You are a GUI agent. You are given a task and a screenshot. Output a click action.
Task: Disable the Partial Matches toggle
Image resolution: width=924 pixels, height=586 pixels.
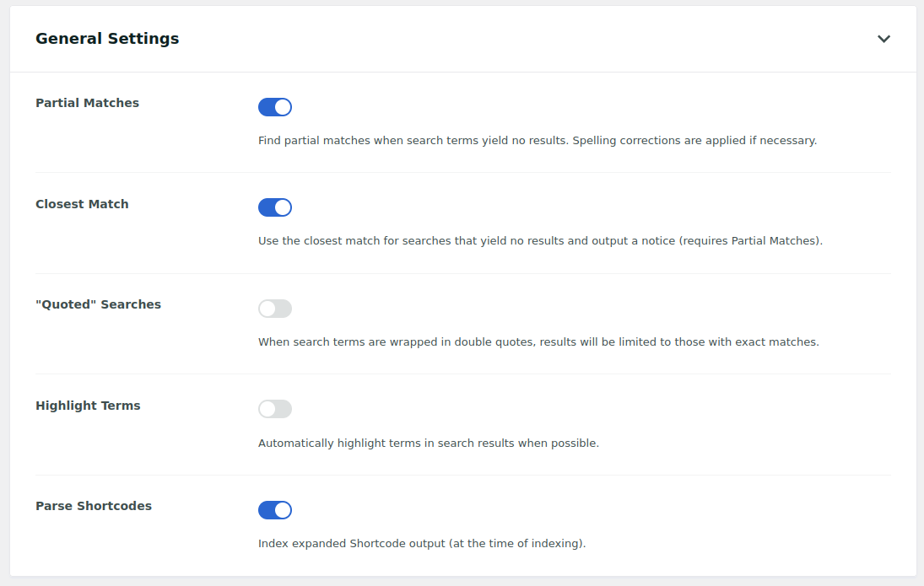coord(275,107)
